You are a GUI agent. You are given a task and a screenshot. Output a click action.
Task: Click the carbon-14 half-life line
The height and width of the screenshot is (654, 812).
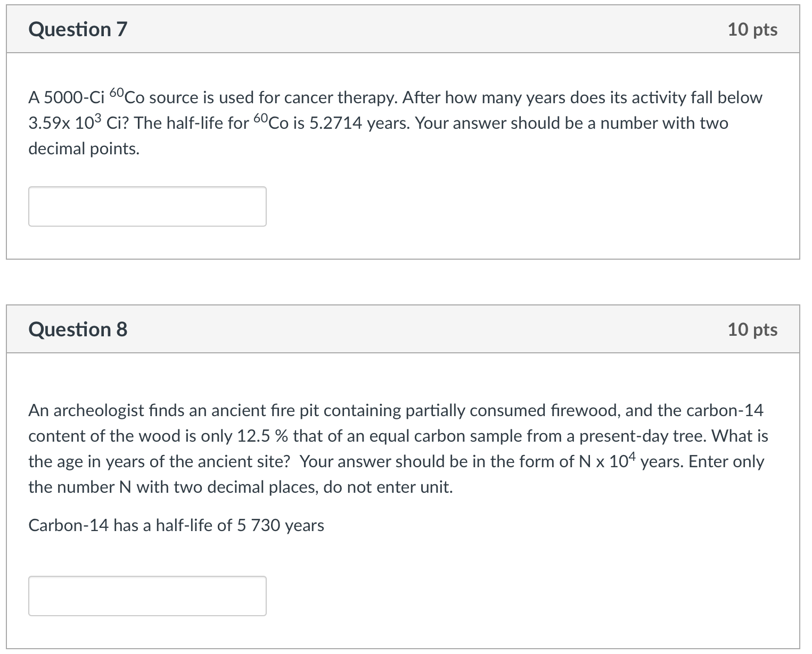(176, 525)
